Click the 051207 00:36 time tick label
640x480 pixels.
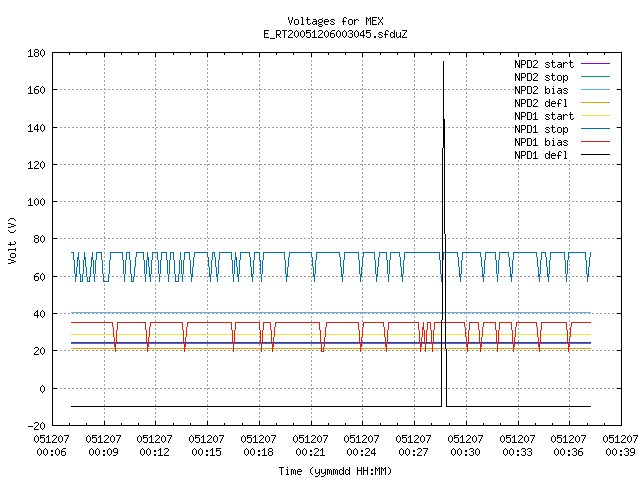pos(568,446)
